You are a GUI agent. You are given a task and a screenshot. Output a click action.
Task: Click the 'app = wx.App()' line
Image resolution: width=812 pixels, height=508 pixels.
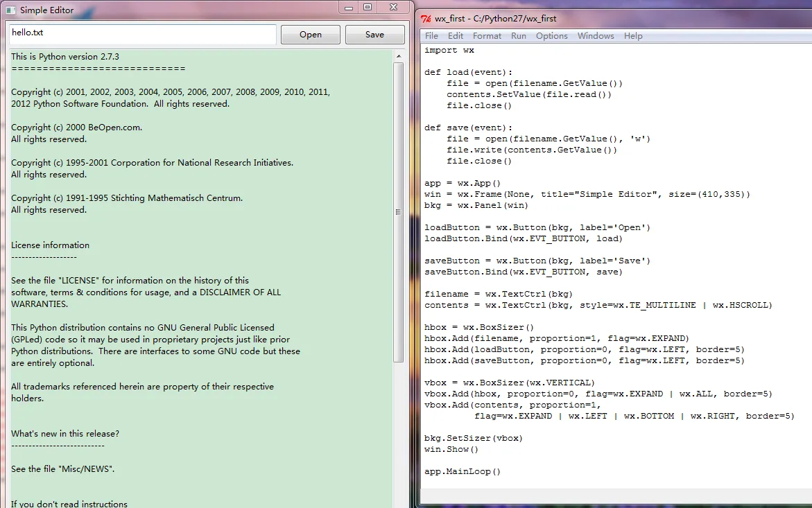pos(463,183)
